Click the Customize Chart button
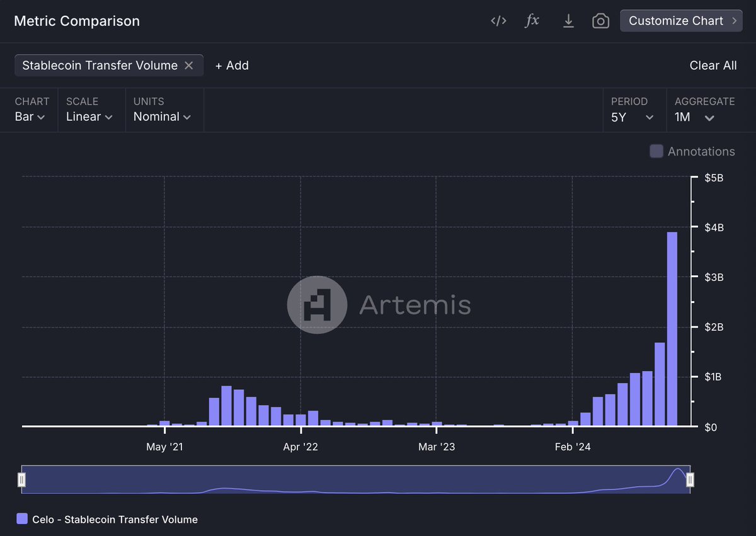756x536 pixels. (x=681, y=21)
